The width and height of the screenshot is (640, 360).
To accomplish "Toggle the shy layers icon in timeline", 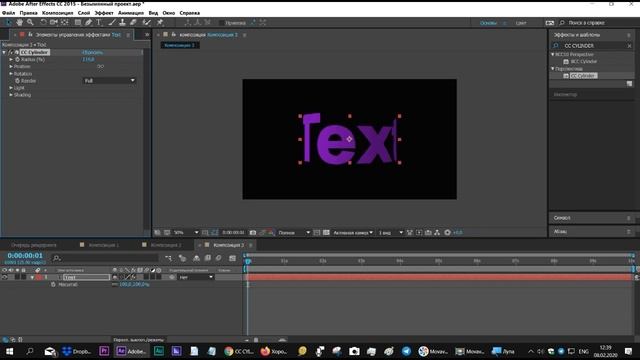I will [196, 258].
